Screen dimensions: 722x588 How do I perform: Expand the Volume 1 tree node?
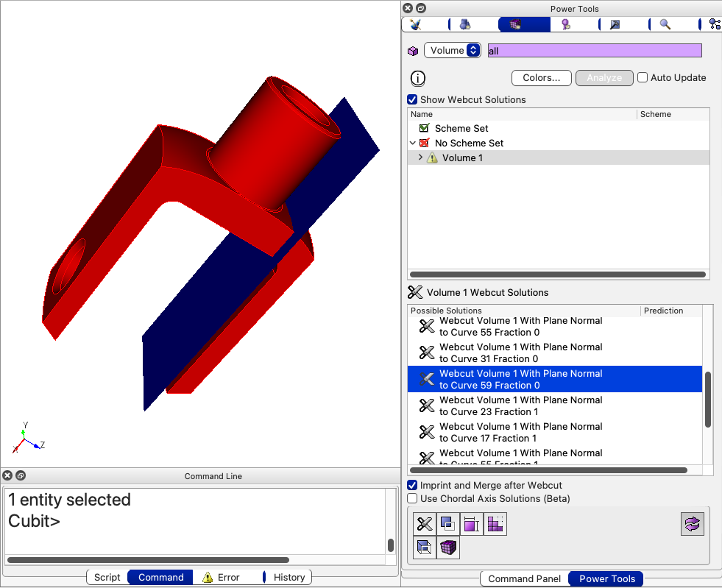[x=420, y=157]
